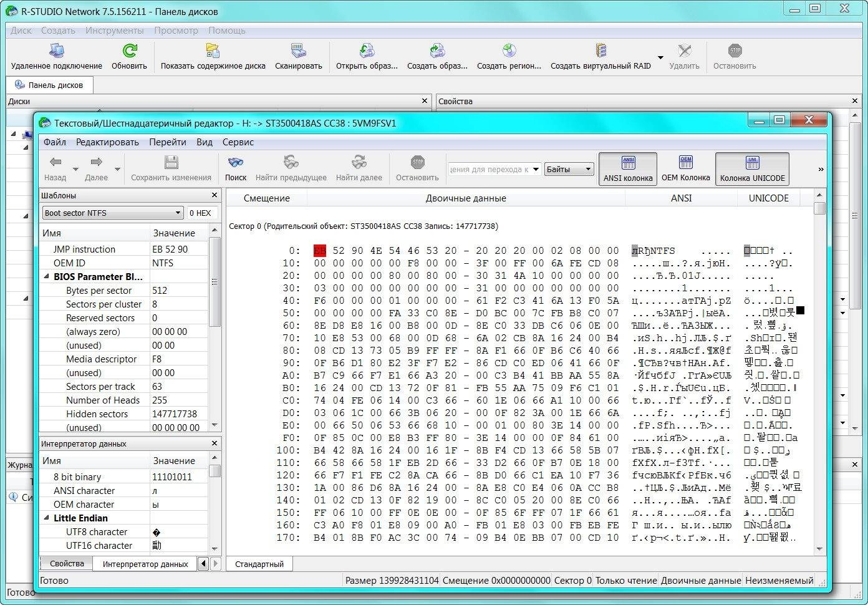The height and width of the screenshot is (605, 868).
Task: Open the Вид menu
Action: pos(205,142)
